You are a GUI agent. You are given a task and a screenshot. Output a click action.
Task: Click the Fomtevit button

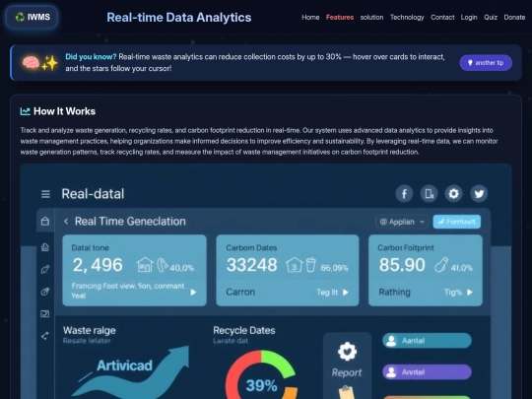click(x=457, y=222)
